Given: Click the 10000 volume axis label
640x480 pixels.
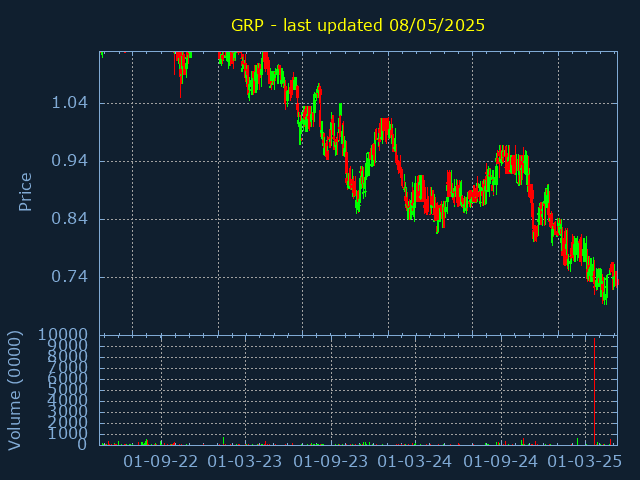Looking at the screenshot, I should [x=63, y=335].
